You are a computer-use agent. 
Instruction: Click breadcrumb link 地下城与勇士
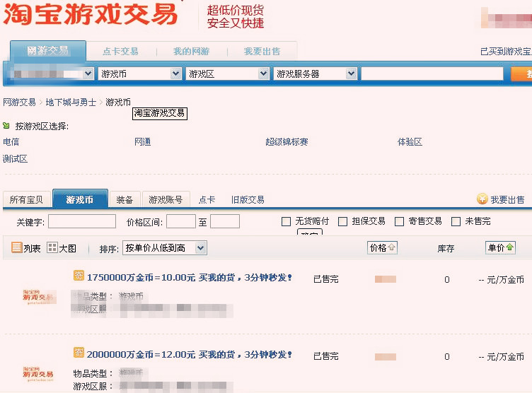point(71,102)
